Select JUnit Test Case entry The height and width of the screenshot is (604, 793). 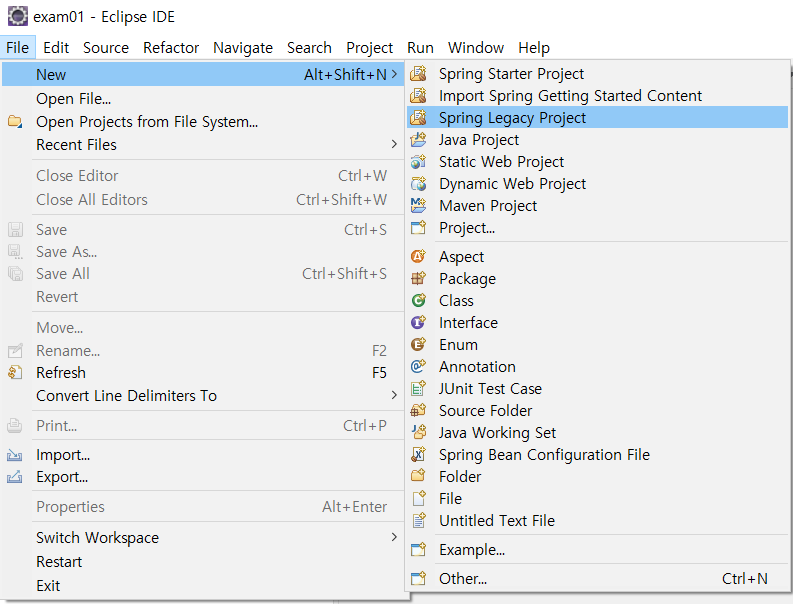(x=597, y=389)
